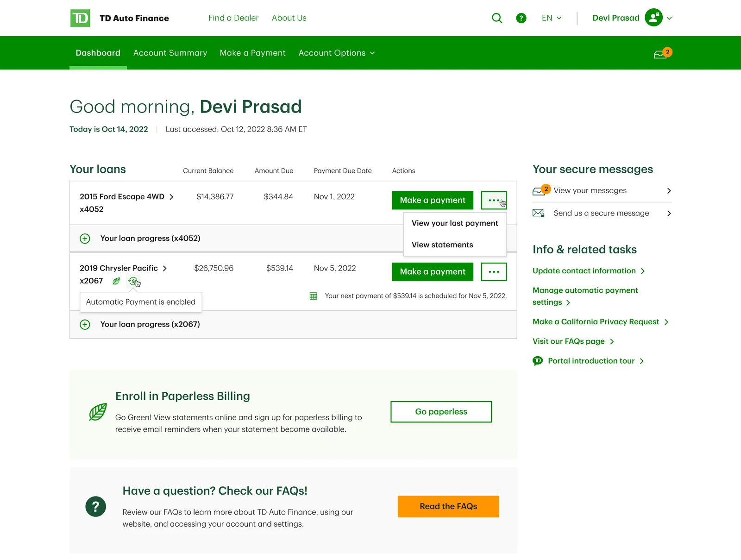The height and width of the screenshot is (560, 741).
Task: Click Your loan progress (x2067) label
Action: pyautogui.click(x=150, y=324)
